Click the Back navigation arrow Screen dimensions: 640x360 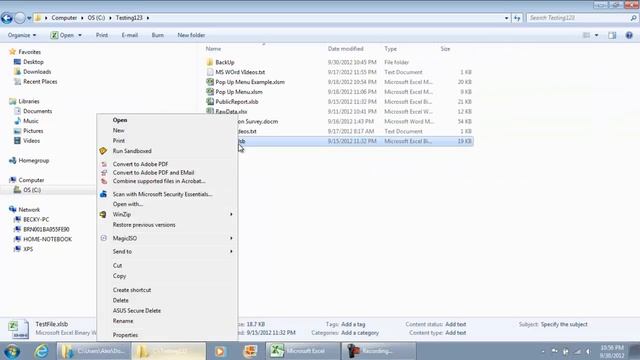(7, 18)
